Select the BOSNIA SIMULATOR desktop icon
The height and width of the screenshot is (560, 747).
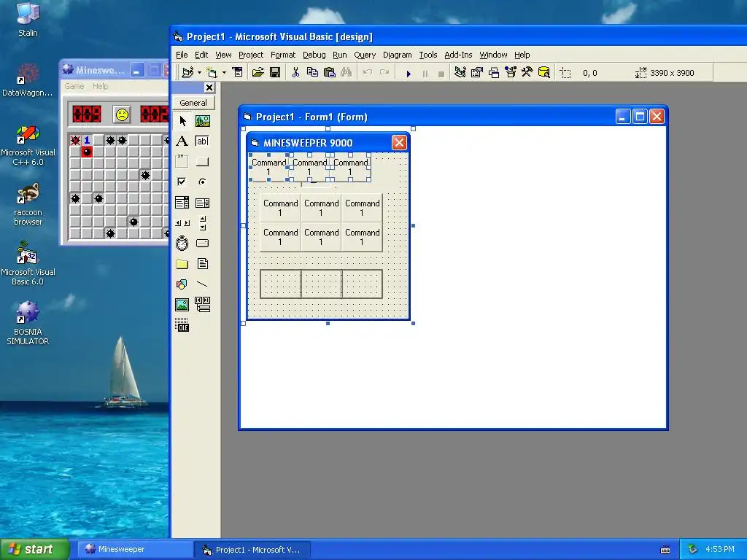tap(28, 323)
